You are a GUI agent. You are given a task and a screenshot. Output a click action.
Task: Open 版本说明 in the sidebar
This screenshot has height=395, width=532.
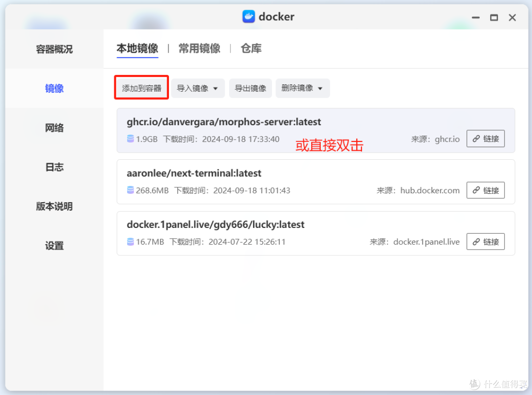(x=54, y=206)
